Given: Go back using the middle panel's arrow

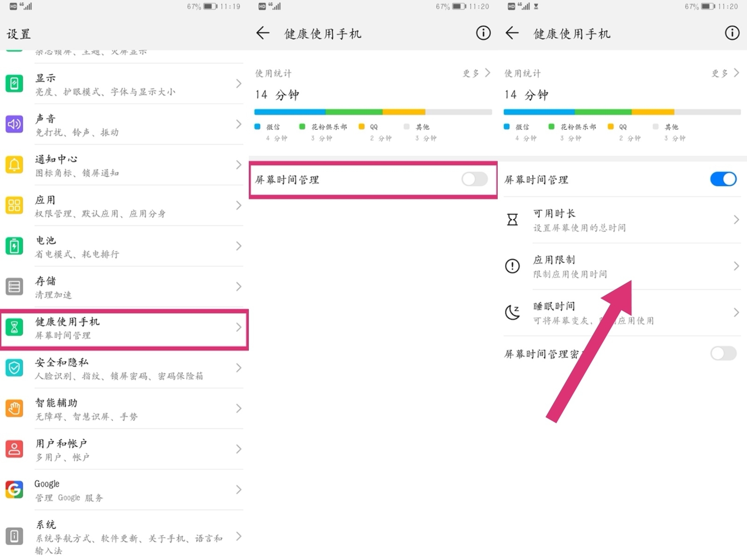Looking at the screenshot, I should click(263, 33).
